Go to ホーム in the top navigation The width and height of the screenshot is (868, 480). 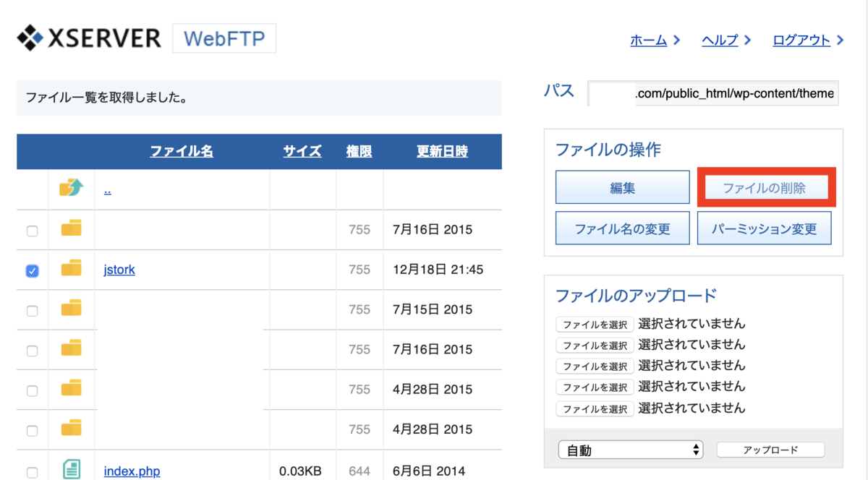pos(648,40)
